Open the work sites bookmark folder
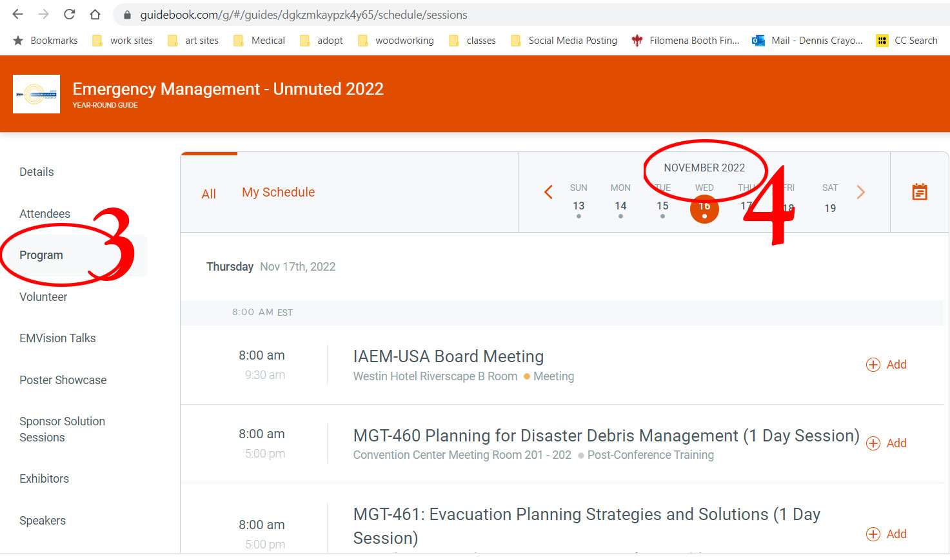The image size is (950, 560). (123, 41)
